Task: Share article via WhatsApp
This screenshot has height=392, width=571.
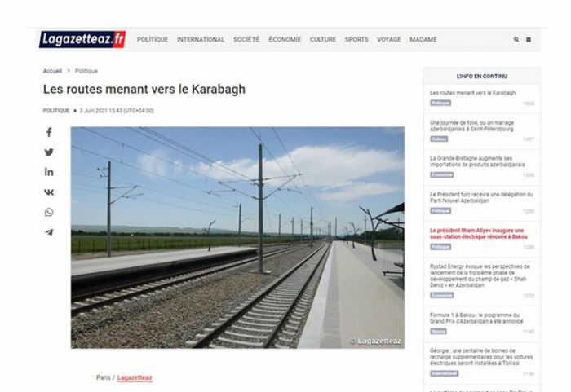Action: click(49, 212)
